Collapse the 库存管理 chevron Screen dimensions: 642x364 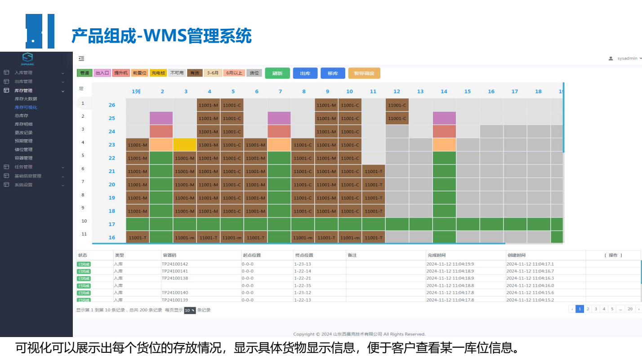63,91
